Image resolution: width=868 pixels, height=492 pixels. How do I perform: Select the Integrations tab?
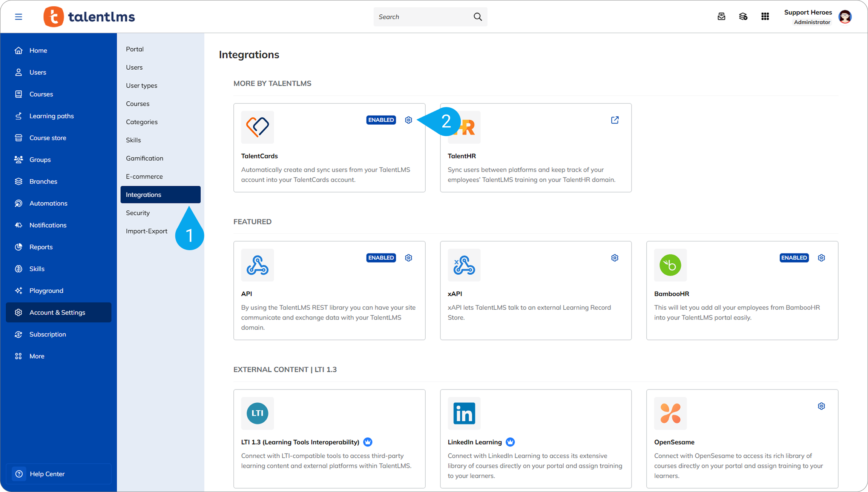161,195
